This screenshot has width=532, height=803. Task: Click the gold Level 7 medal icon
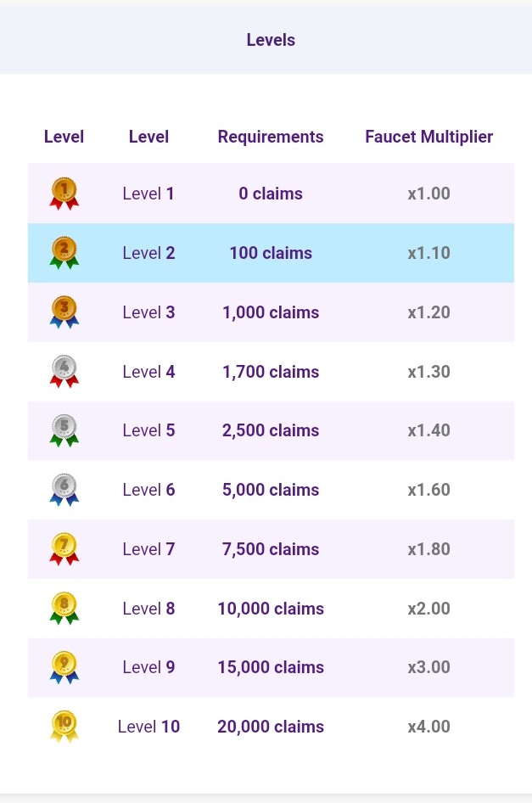pyautogui.click(x=64, y=549)
